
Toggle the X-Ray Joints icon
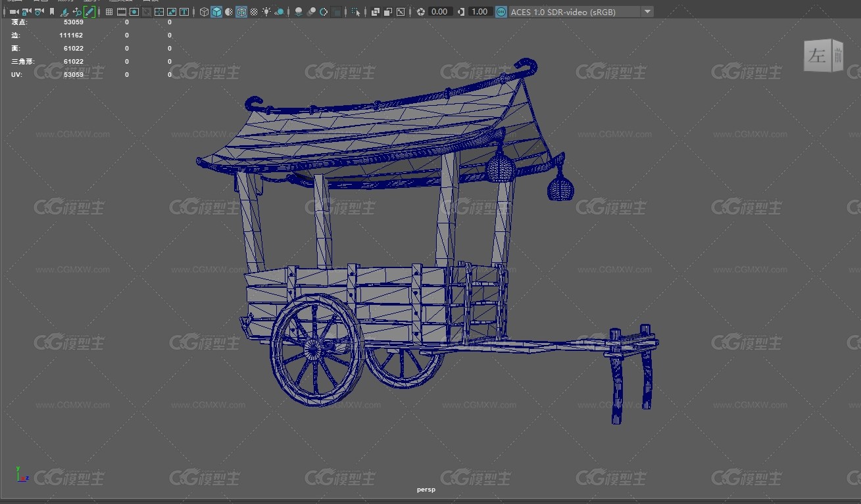(x=401, y=12)
